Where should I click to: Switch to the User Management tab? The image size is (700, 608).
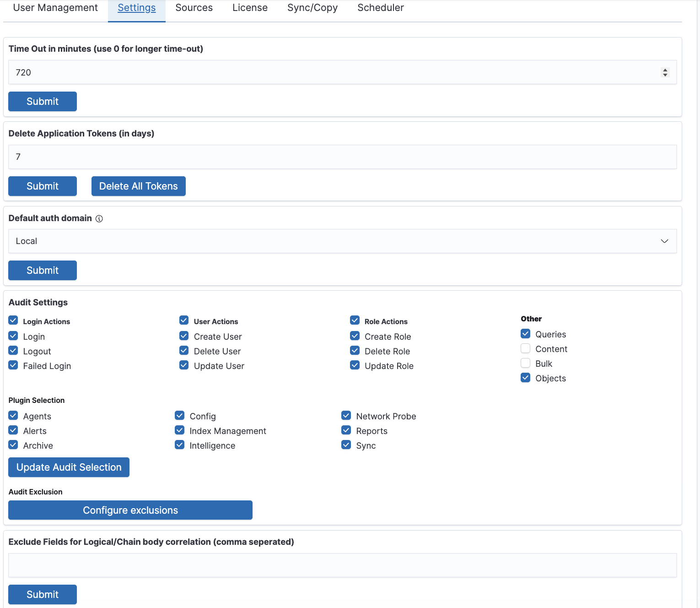(x=55, y=8)
